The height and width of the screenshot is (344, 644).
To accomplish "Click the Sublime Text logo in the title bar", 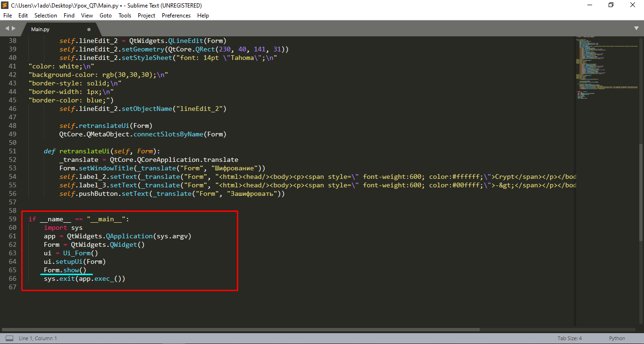I will [4, 5].
